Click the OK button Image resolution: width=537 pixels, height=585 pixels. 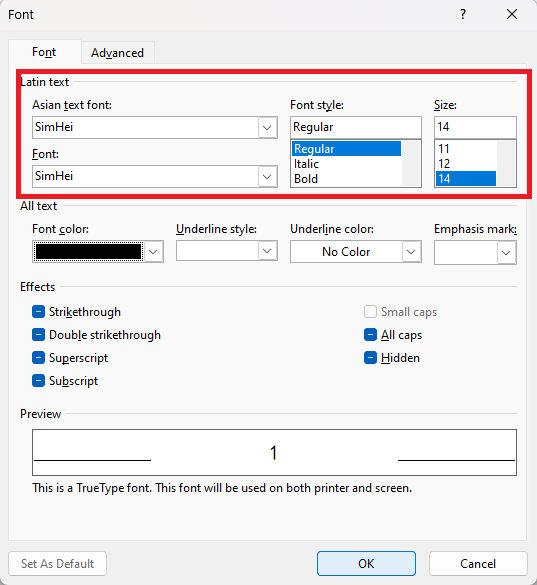click(366, 563)
